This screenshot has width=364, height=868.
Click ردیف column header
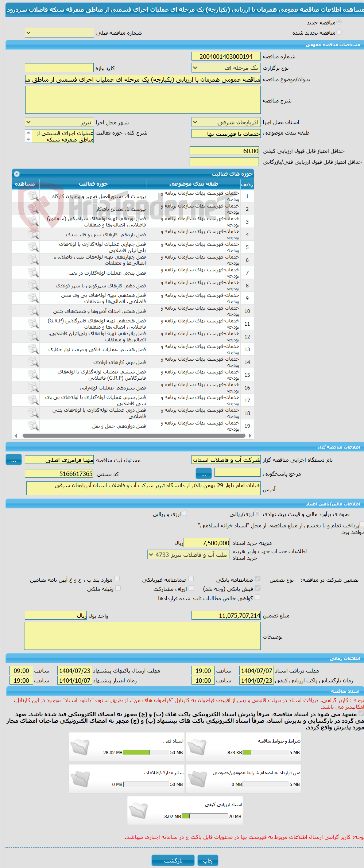pyautogui.click(x=247, y=184)
